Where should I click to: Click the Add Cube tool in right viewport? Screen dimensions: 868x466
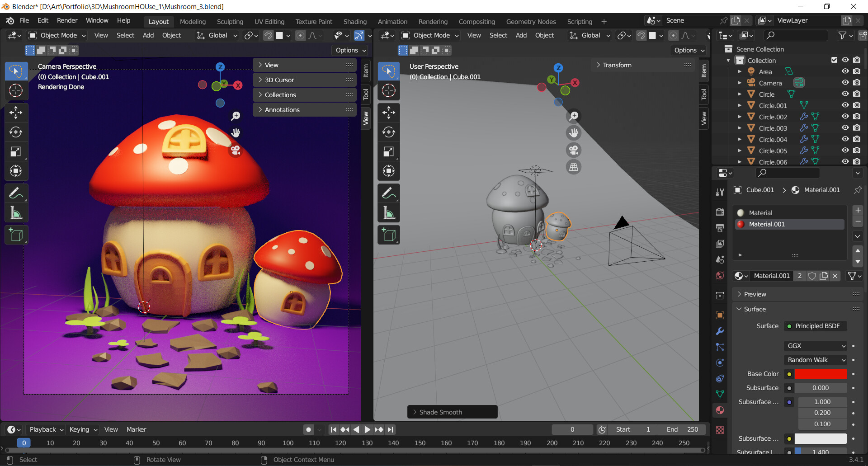tap(388, 235)
